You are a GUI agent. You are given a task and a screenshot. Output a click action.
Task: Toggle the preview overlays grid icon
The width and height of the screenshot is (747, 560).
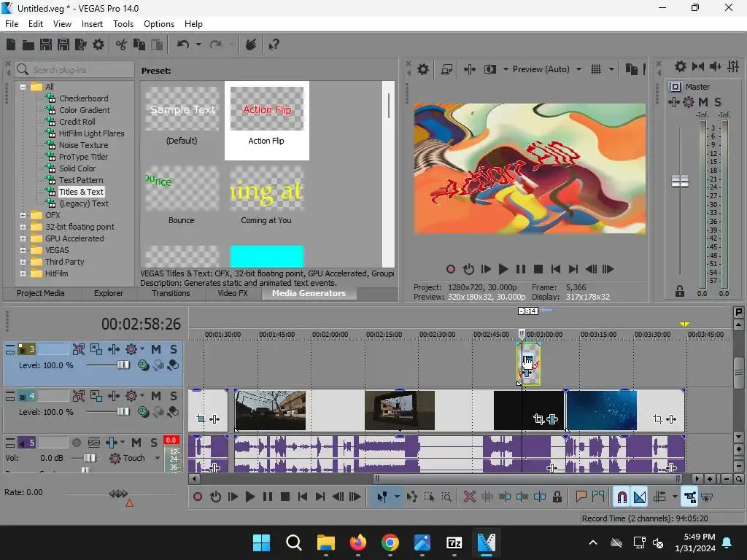[596, 69]
